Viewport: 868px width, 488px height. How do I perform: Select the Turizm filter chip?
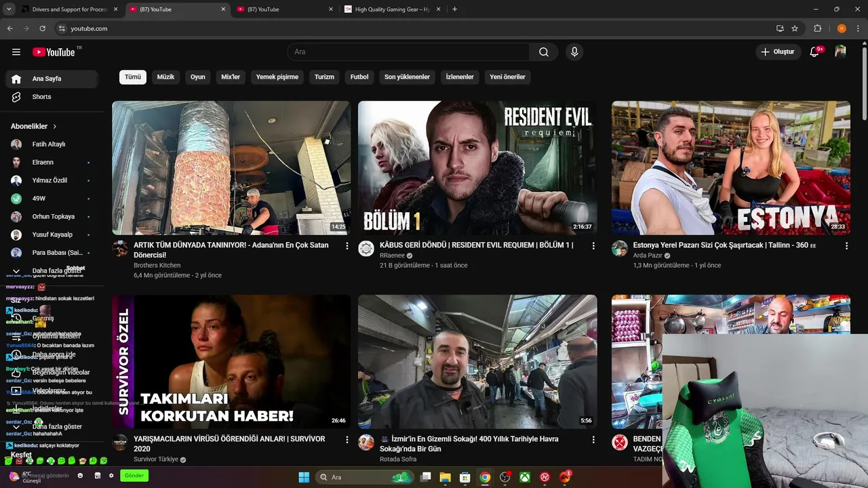pyautogui.click(x=324, y=77)
